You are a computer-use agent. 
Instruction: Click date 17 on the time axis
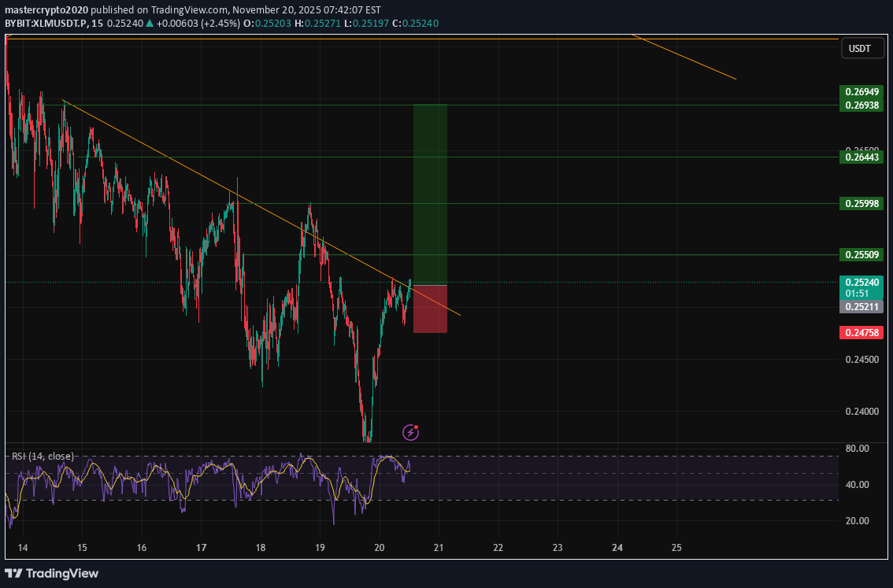click(x=201, y=548)
